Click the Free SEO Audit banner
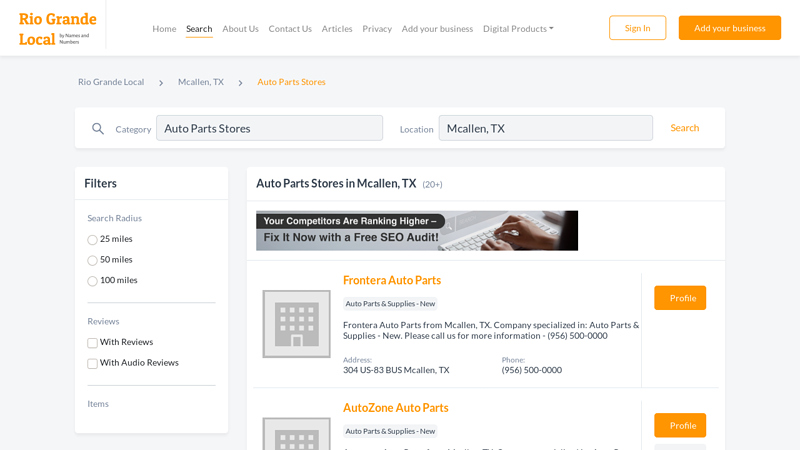The width and height of the screenshot is (800, 450). pos(417,231)
